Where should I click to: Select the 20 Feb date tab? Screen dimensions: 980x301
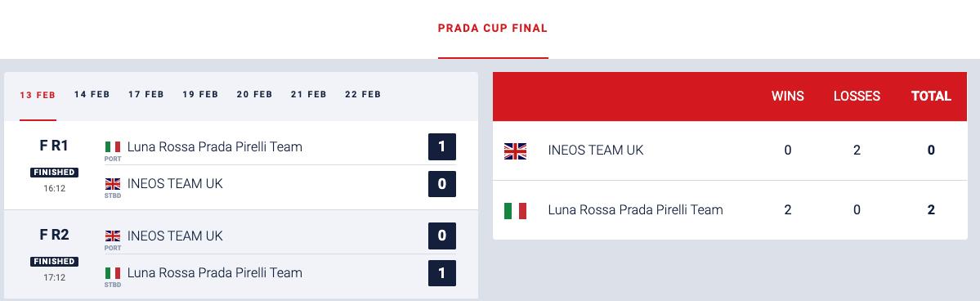tap(254, 95)
